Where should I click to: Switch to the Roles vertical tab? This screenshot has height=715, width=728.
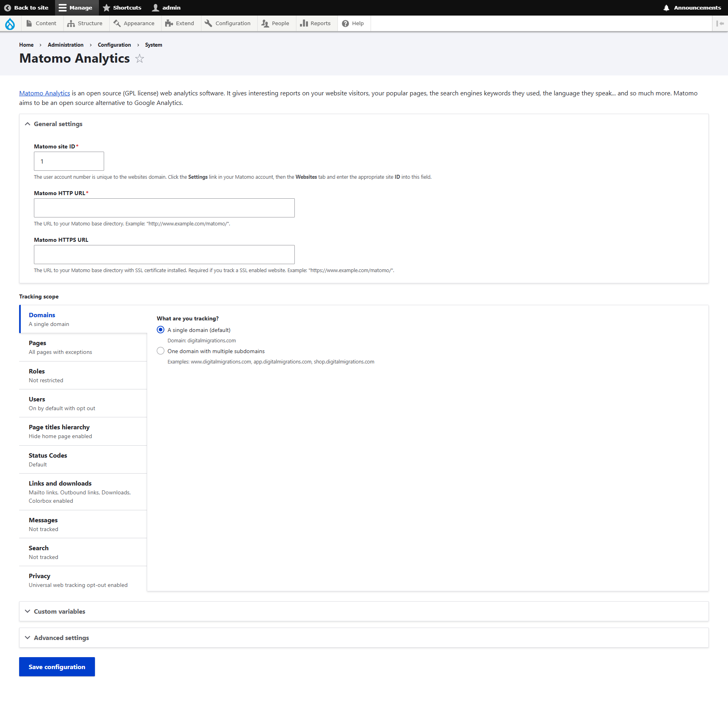pyautogui.click(x=83, y=375)
